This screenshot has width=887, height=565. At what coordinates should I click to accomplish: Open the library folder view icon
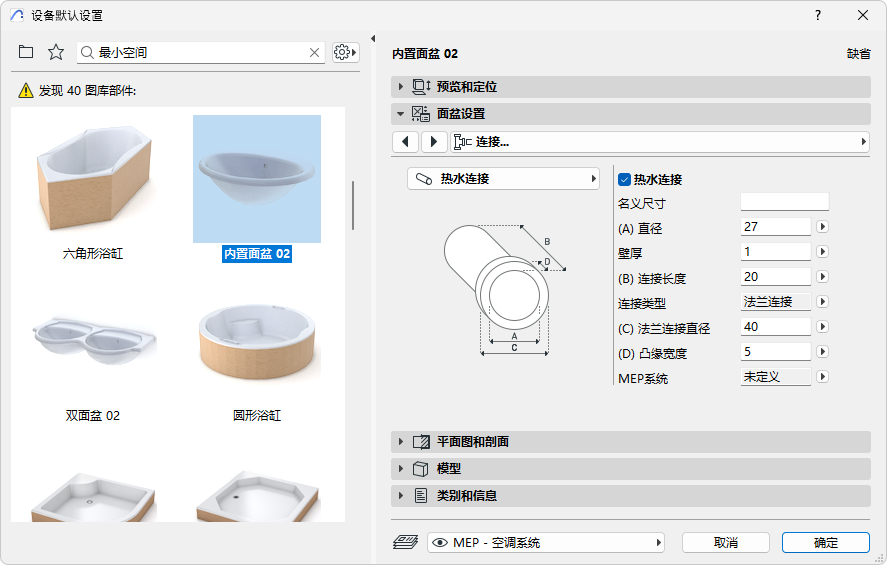25,52
